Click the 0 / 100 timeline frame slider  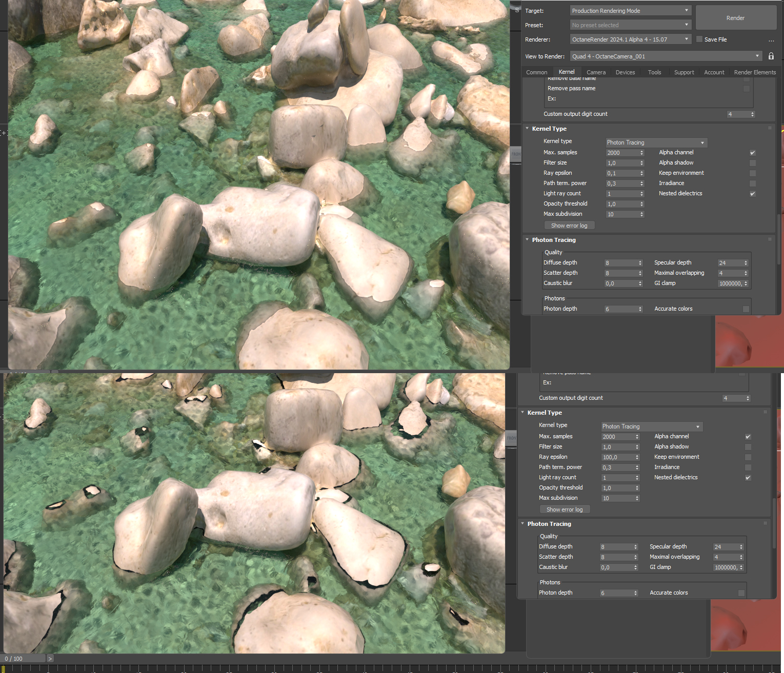24,659
